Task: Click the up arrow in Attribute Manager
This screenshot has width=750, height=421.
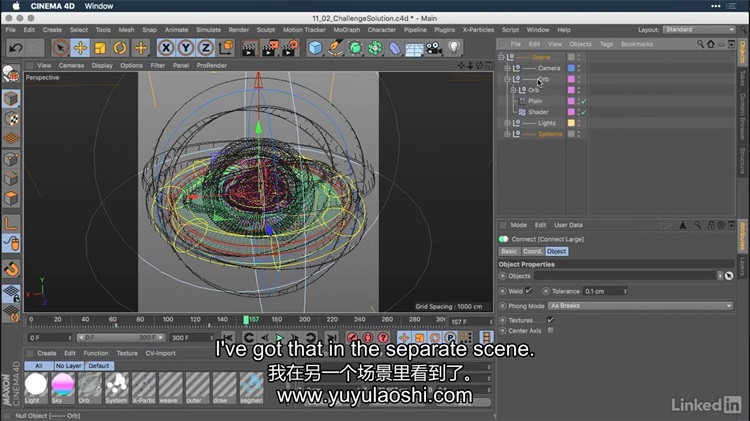Action: coord(683,225)
